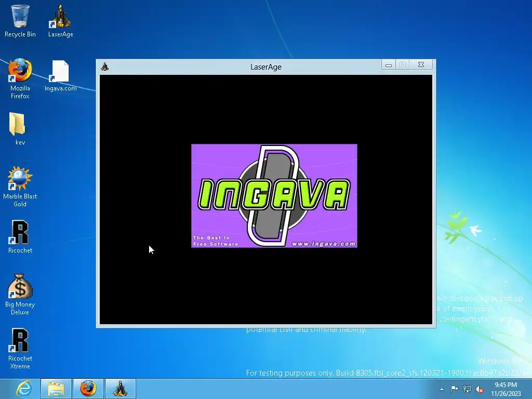Viewport: 532px width, 399px height.
Task: Click the Ingava splash logo image
Action: [274, 196]
